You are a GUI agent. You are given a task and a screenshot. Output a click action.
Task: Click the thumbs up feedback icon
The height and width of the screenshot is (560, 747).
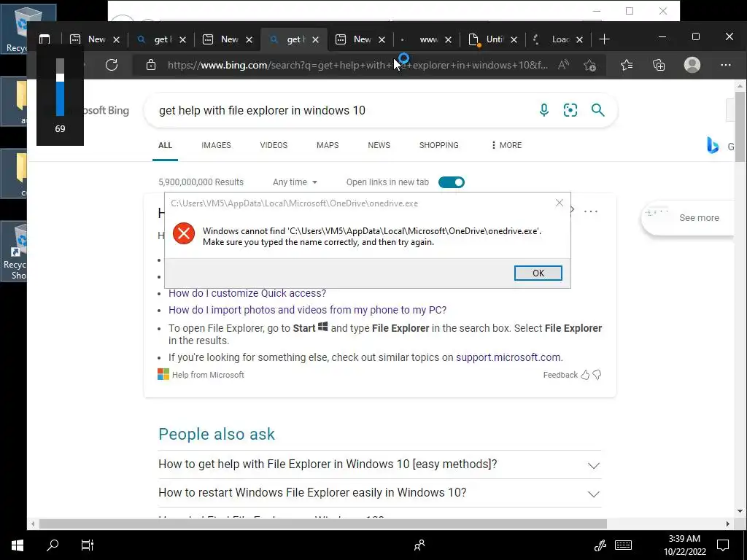(x=585, y=376)
